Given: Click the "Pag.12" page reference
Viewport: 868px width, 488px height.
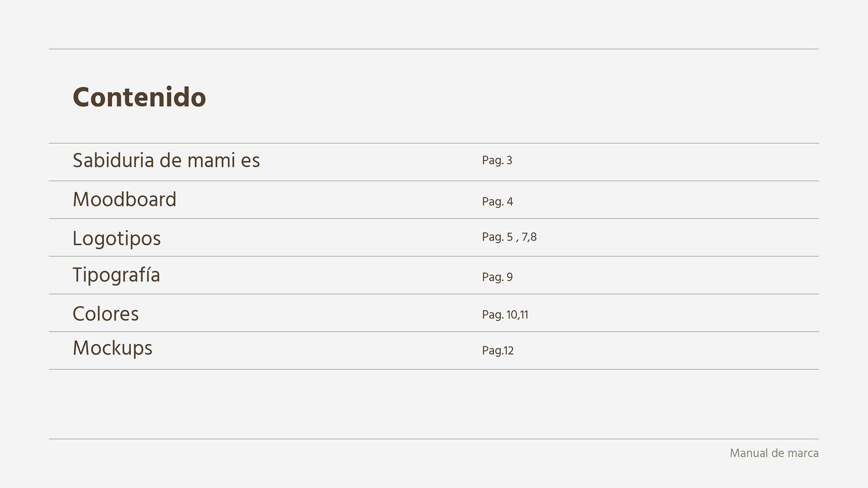Looking at the screenshot, I should click(498, 351).
